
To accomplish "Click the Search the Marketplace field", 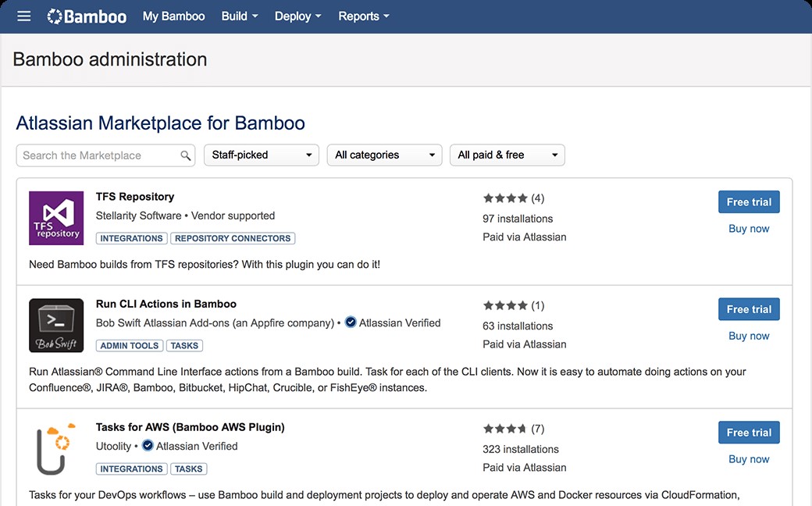I will coord(105,155).
